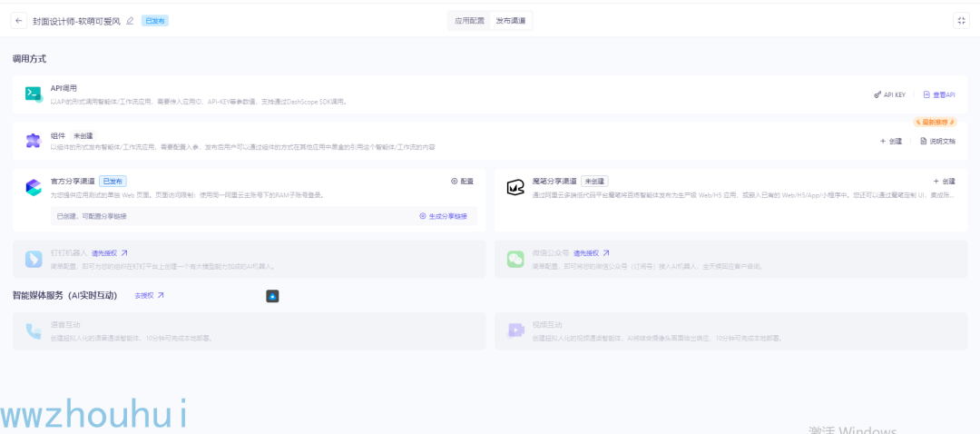The width and height of the screenshot is (980, 434).
Task: Go back using the left arrow button
Action: point(19,21)
